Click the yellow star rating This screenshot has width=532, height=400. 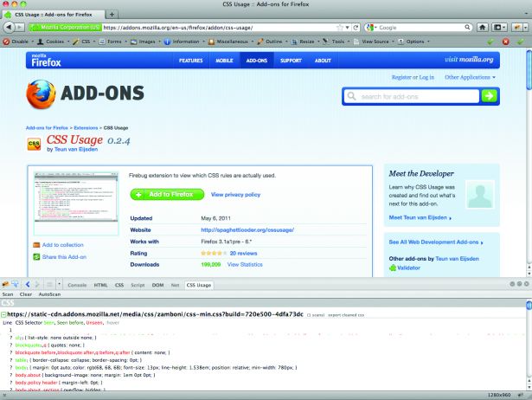pyautogui.click(x=214, y=254)
